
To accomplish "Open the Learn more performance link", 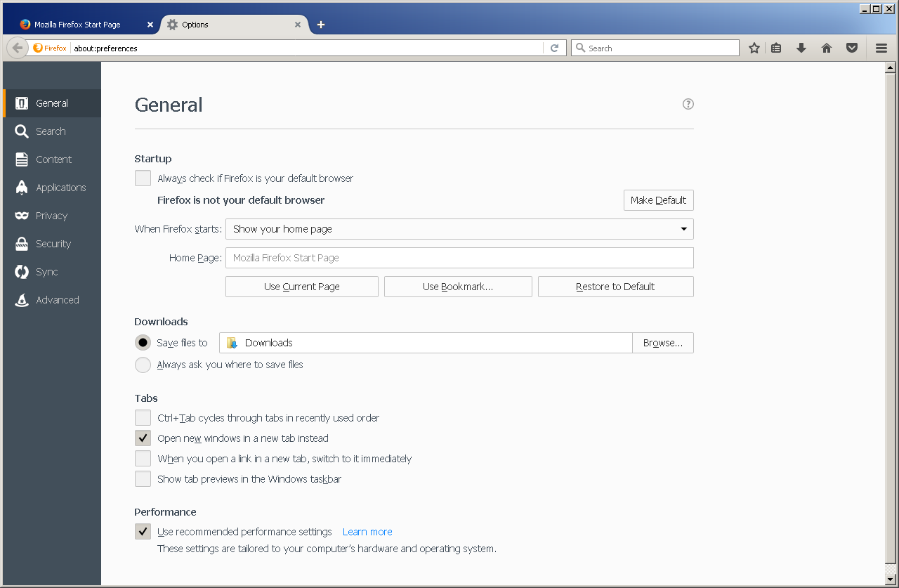I will (x=367, y=532).
